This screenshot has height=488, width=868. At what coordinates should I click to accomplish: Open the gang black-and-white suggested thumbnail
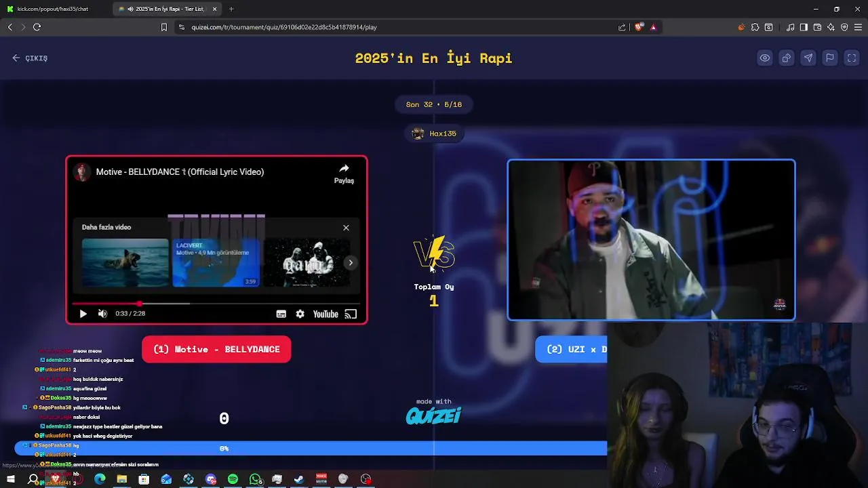pos(307,262)
